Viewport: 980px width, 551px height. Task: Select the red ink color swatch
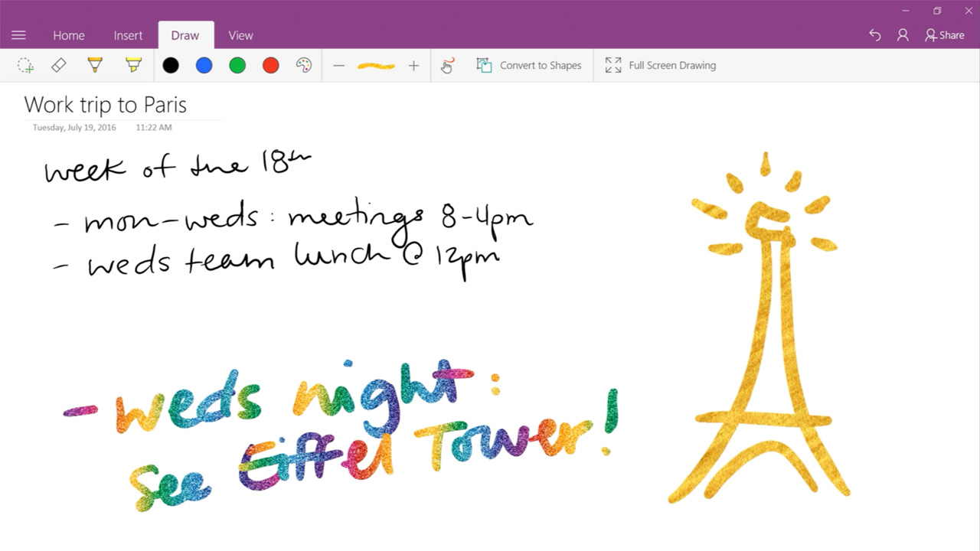pos(270,65)
